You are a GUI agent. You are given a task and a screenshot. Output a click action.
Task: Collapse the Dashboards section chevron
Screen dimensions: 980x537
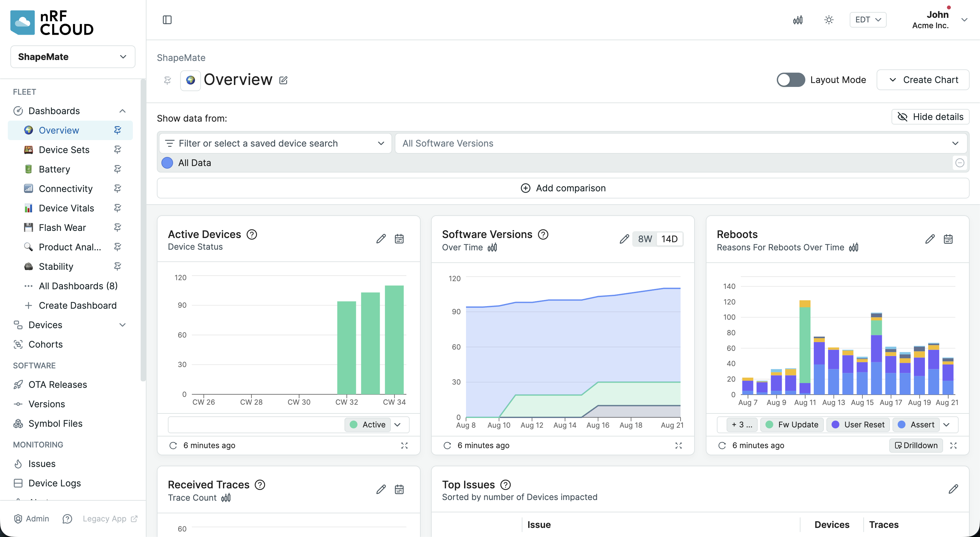tap(122, 111)
